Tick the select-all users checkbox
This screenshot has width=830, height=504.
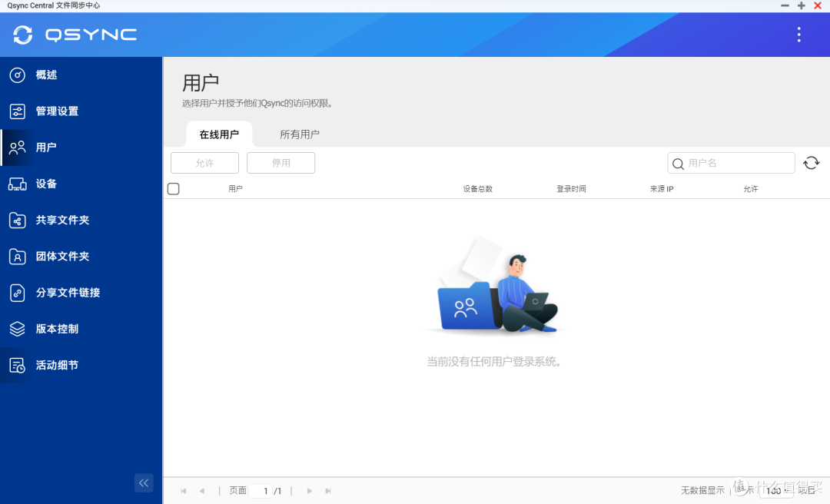pos(173,189)
